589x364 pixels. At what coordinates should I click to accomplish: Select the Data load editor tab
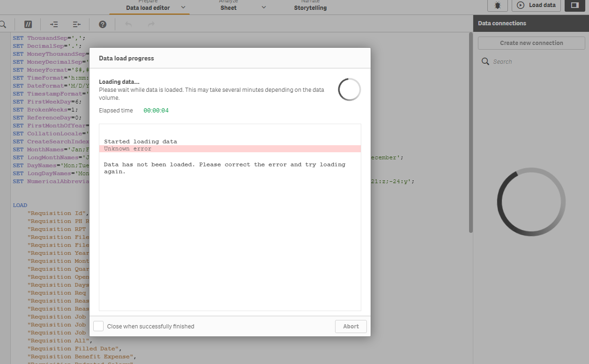click(x=148, y=7)
